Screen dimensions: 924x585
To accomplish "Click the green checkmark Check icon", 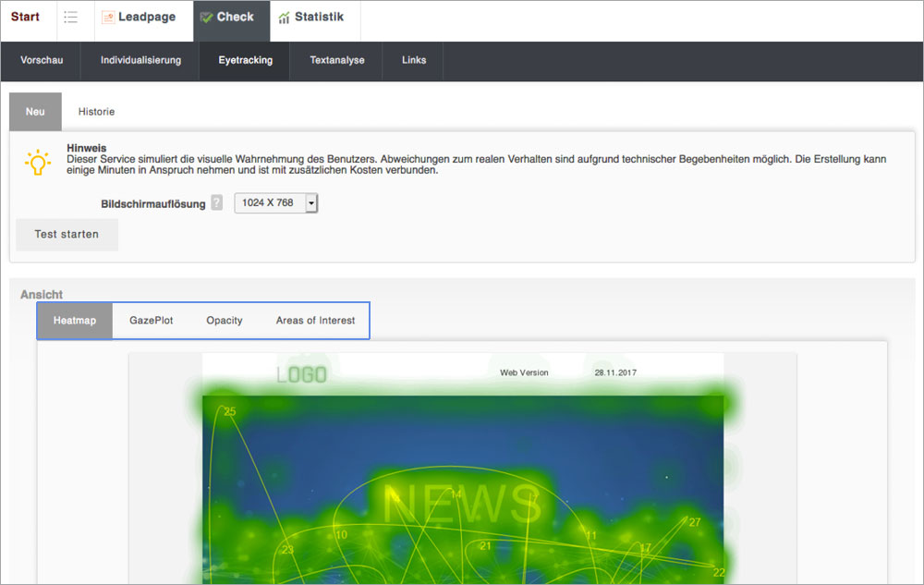I will click(206, 18).
